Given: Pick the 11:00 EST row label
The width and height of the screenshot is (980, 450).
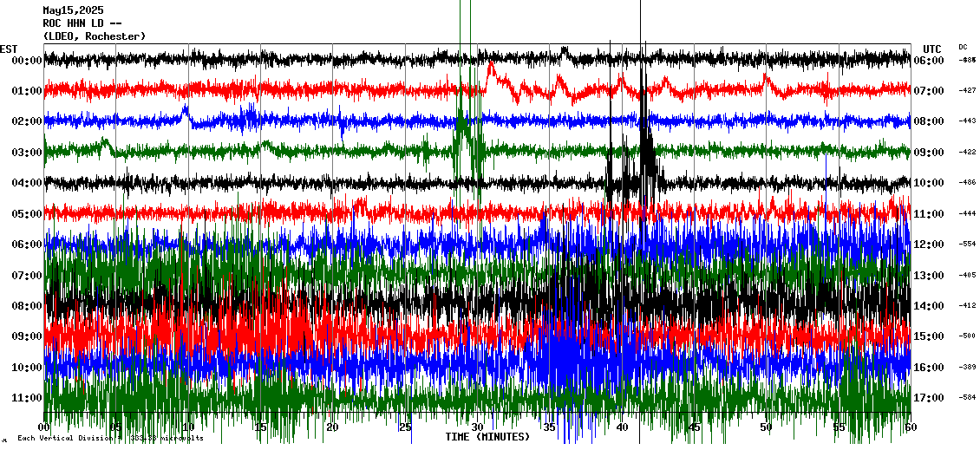Looking at the screenshot, I should 27,398.
